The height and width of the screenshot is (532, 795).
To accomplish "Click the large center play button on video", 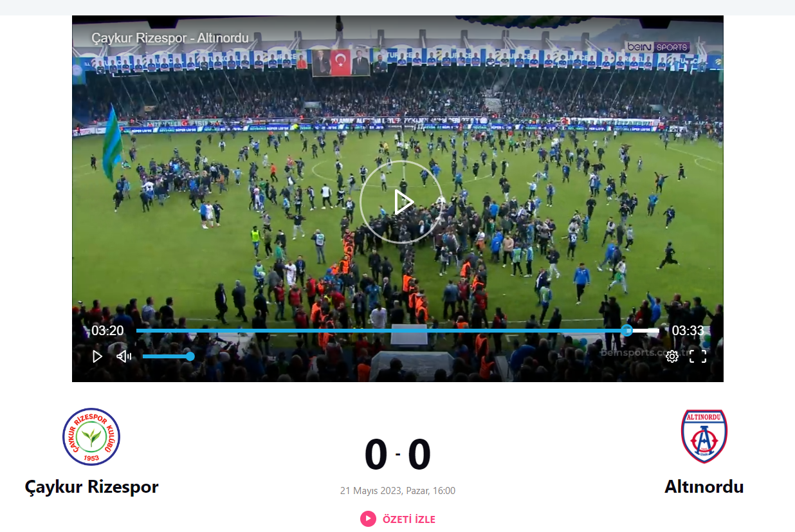I will click(x=402, y=202).
